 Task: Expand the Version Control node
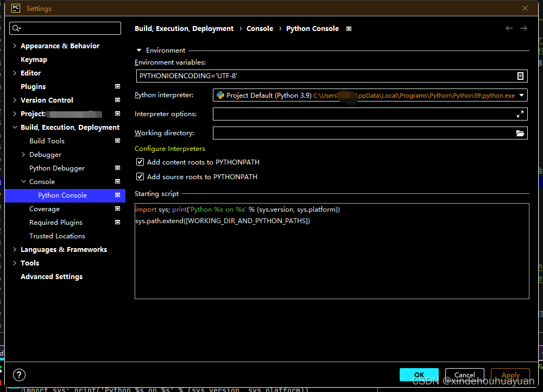[15, 100]
